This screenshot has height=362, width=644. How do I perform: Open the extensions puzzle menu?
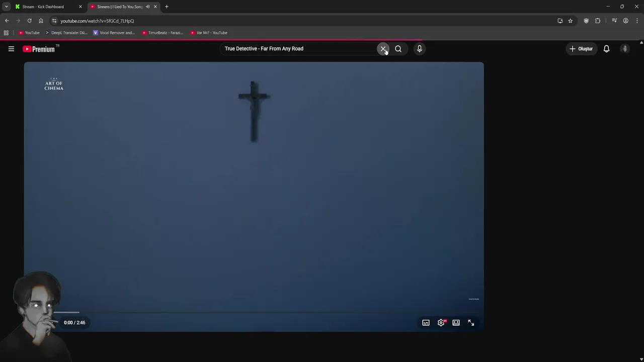click(598, 21)
